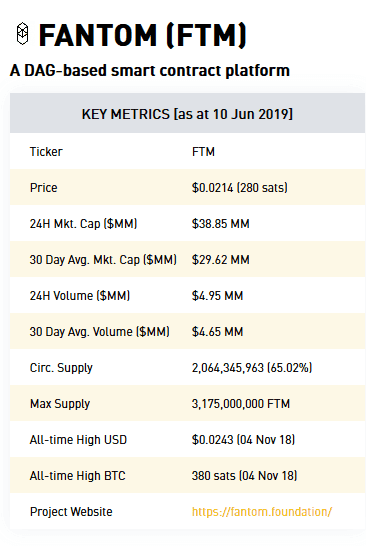Select the Project Website row label

pyautogui.click(x=71, y=512)
